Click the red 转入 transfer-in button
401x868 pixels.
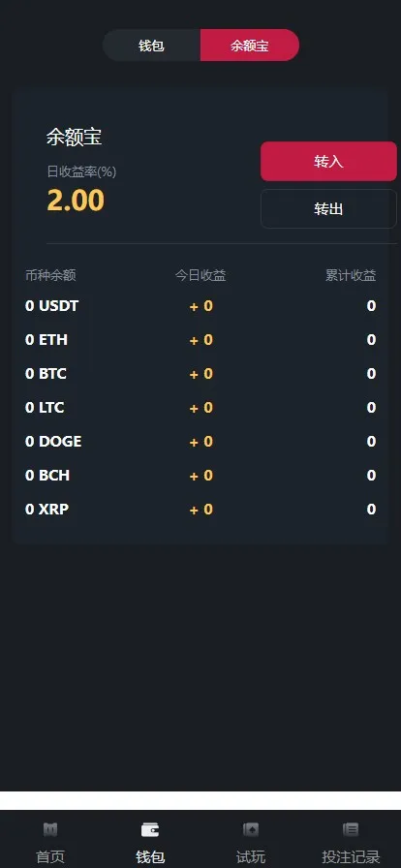click(x=328, y=161)
